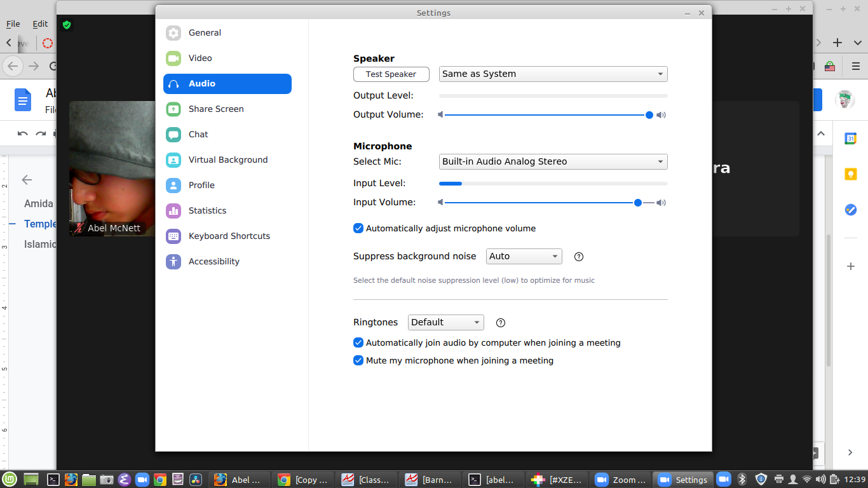Open the Suppress background noise dropdown
Image resolution: width=868 pixels, height=488 pixels.
[x=524, y=257]
